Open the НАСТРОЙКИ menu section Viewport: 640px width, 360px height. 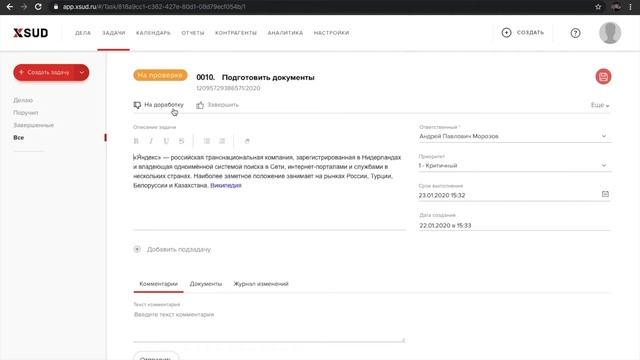[331, 33]
